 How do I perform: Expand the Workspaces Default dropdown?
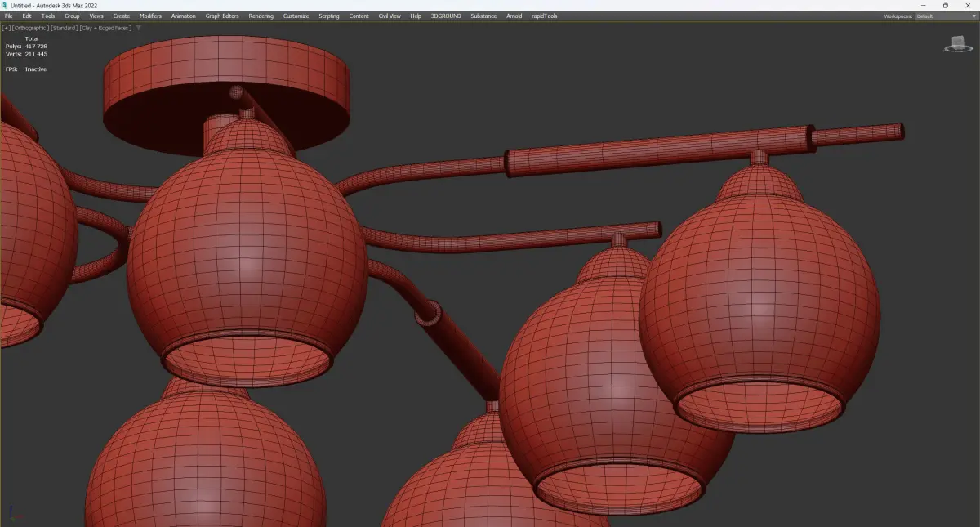coord(945,16)
